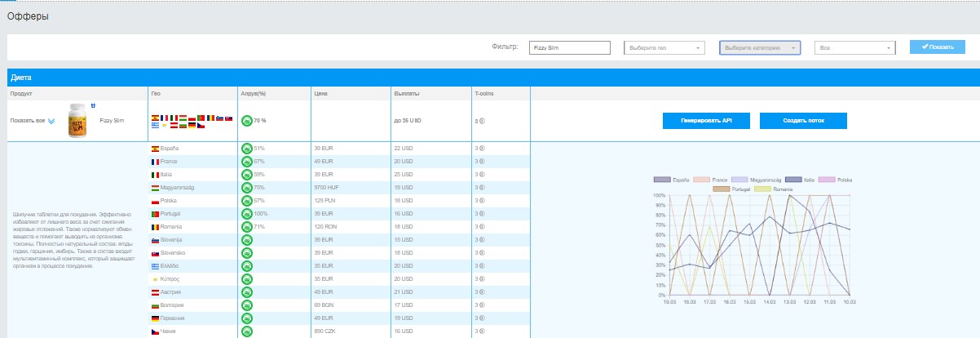Click the approve icon in the Italia row

point(246,175)
